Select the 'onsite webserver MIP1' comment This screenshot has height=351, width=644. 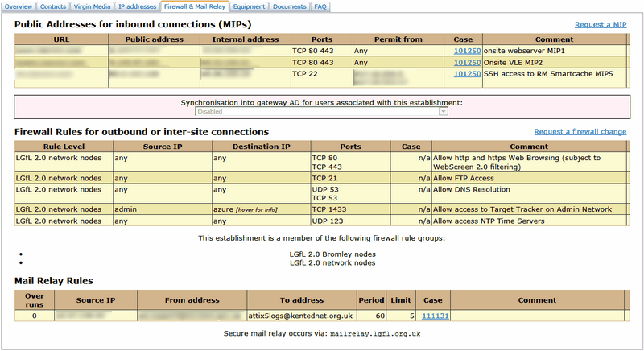524,51
